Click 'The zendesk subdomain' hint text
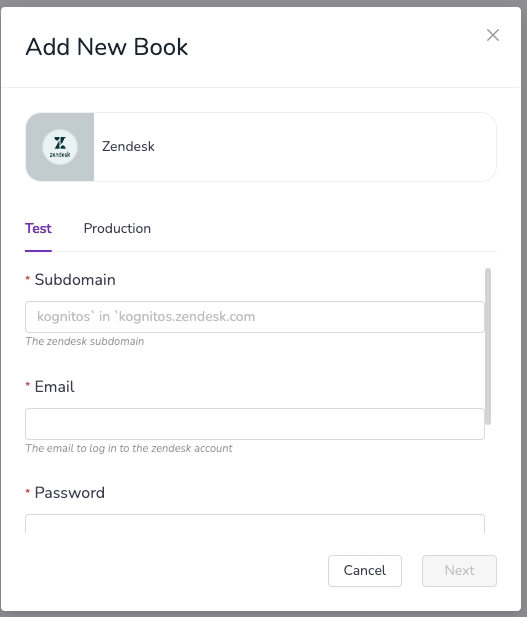The width and height of the screenshot is (527, 617). point(85,341)
